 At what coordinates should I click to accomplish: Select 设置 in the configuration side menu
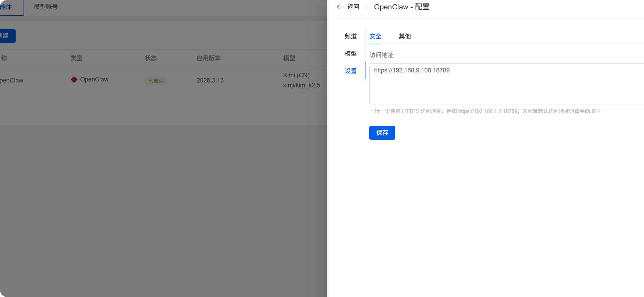pyautogui.click(x=351, y=71)
